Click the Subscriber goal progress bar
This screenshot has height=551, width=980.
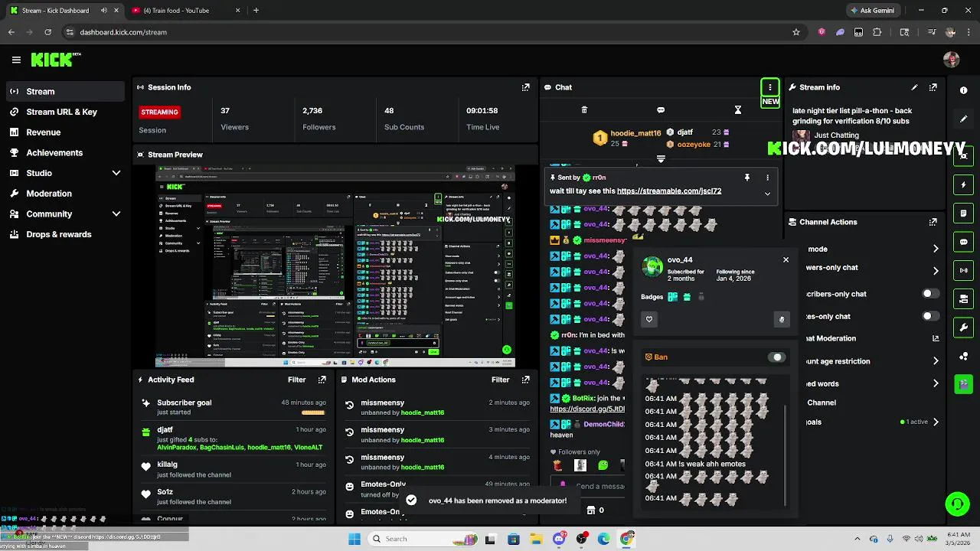tap(313, 412)
